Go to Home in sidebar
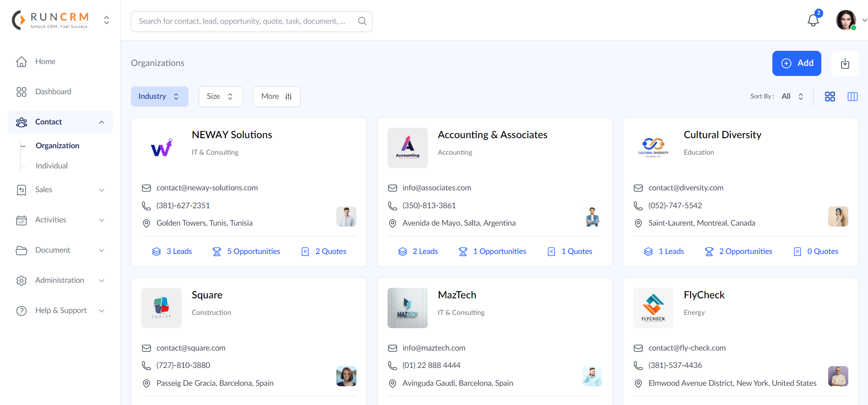Screen dimensions: 868x405 pos(45,61)
